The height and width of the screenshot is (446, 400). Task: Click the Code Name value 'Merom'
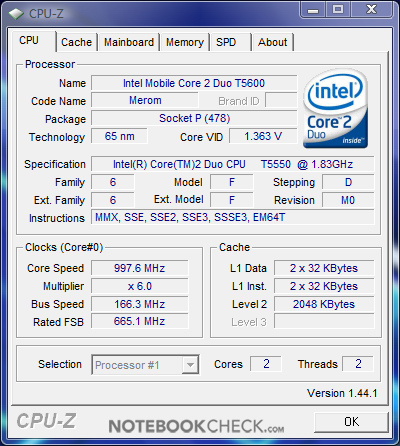145,100
